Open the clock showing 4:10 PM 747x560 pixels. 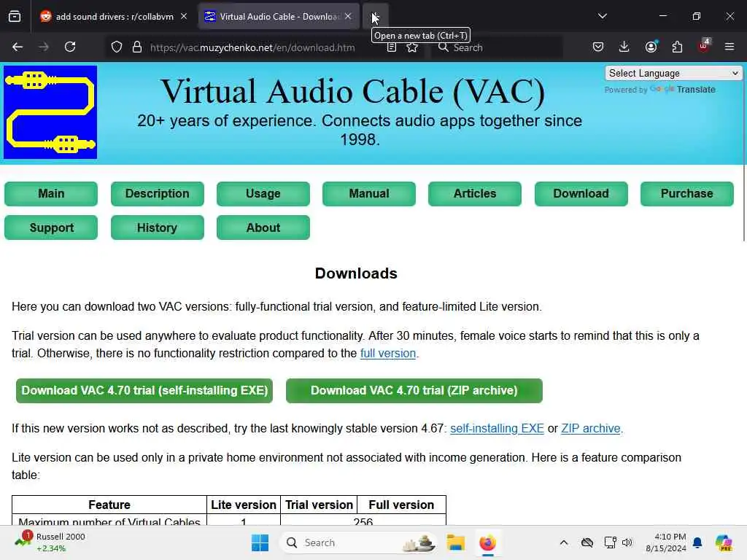(x=666, y=542)
